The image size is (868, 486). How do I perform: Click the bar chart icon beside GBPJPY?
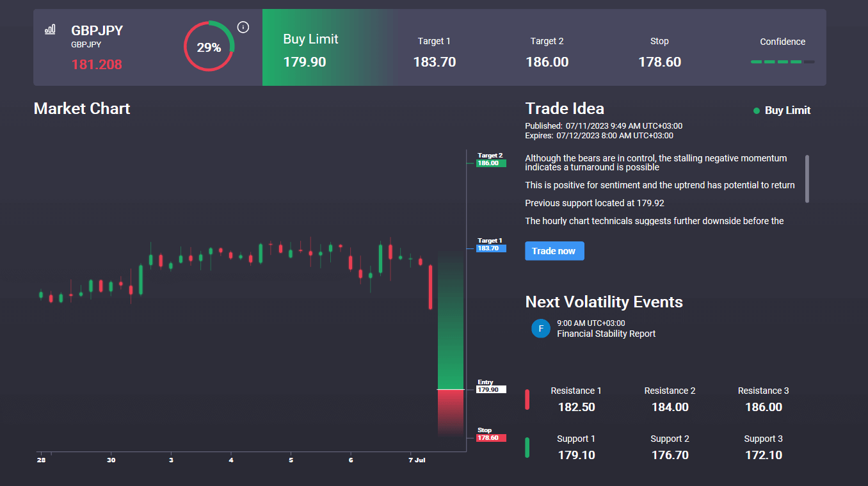click(50, 29)
